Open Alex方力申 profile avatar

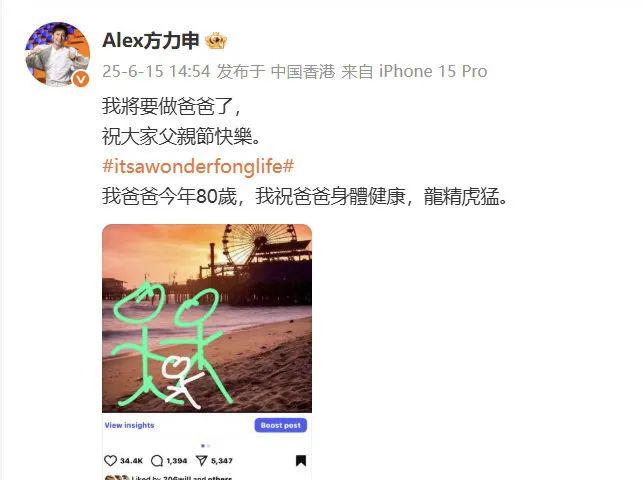point(57,54)
